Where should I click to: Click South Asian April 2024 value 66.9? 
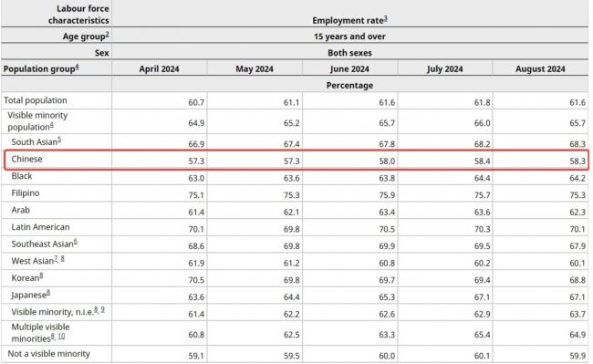pos(196,144)
